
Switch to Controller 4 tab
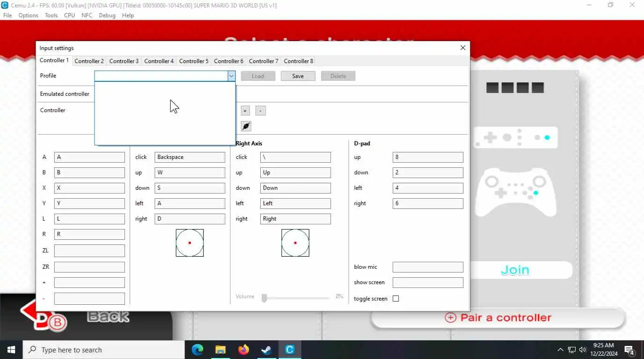(159, 61)
